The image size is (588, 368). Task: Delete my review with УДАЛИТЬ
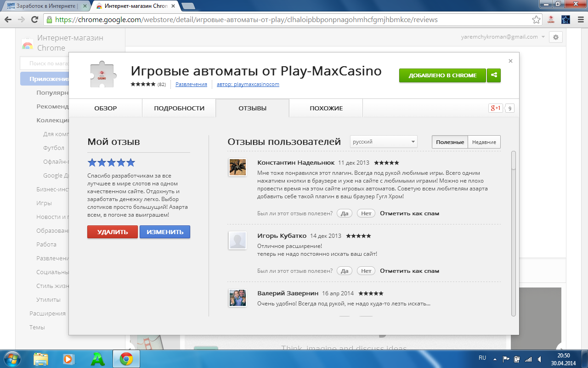pyautogui.click(x=113, y=232)
